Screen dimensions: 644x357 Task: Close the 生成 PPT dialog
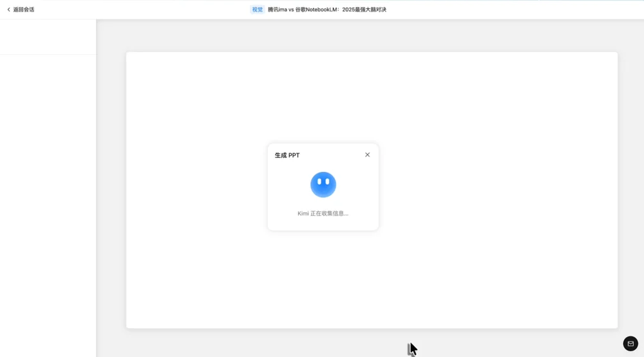[x=367, y=155]
